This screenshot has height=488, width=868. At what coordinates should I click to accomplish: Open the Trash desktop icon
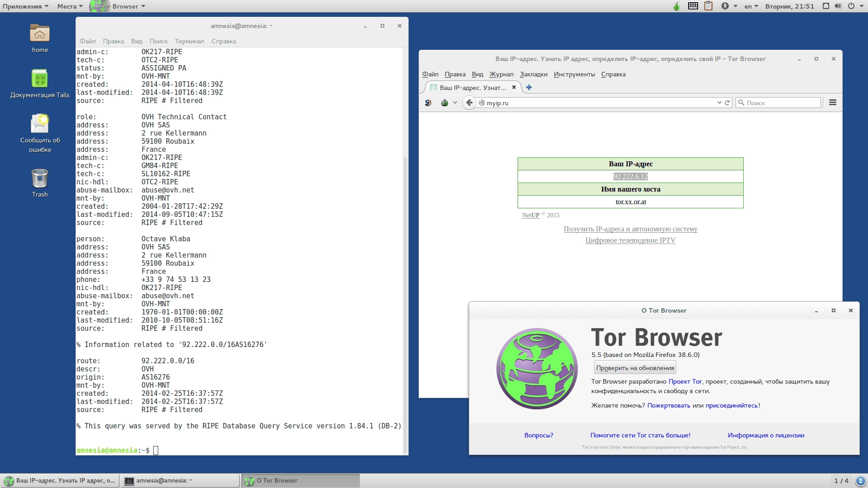40,178
